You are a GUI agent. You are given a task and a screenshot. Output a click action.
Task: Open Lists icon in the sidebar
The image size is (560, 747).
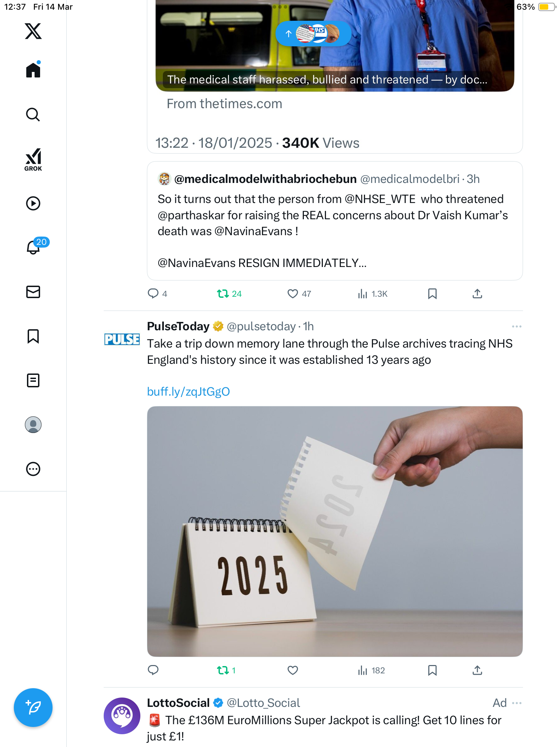pyautogui.click(x=33, y=380)
